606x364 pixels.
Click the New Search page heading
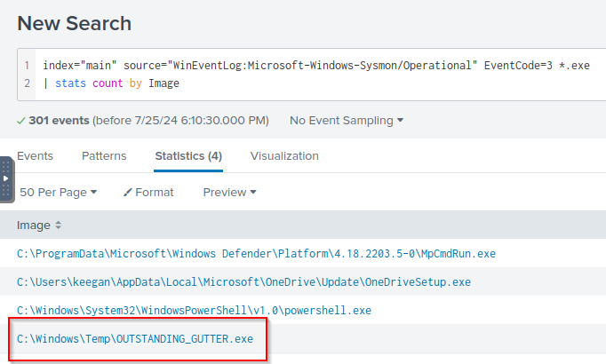pyautogui.click(x=74, y=24)
